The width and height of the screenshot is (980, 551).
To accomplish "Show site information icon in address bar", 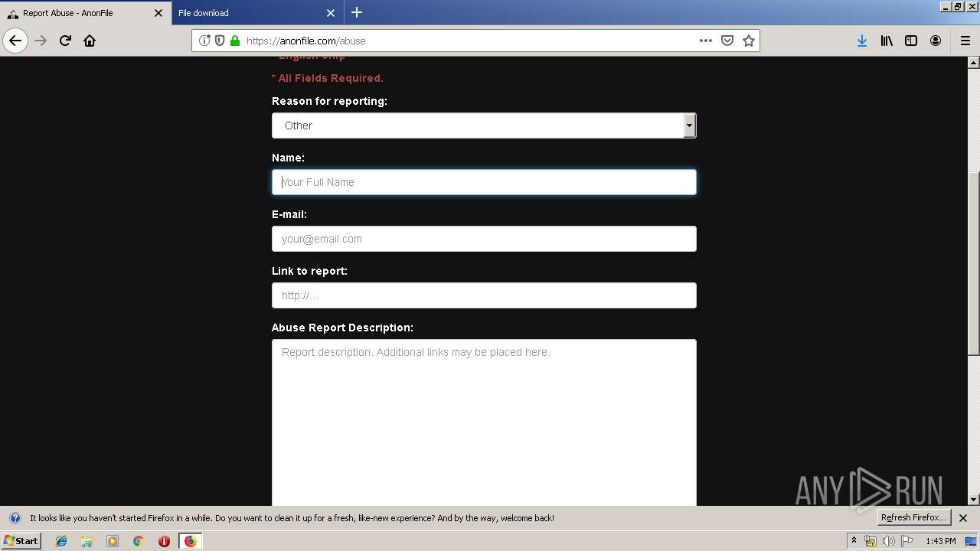I will (204, 41).
